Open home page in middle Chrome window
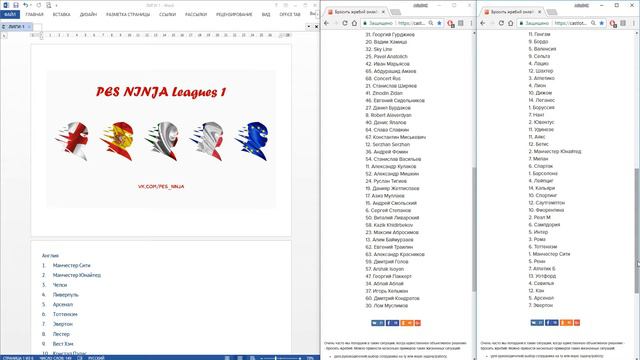Viewport: 640px width, 360px height. [354, 23]
